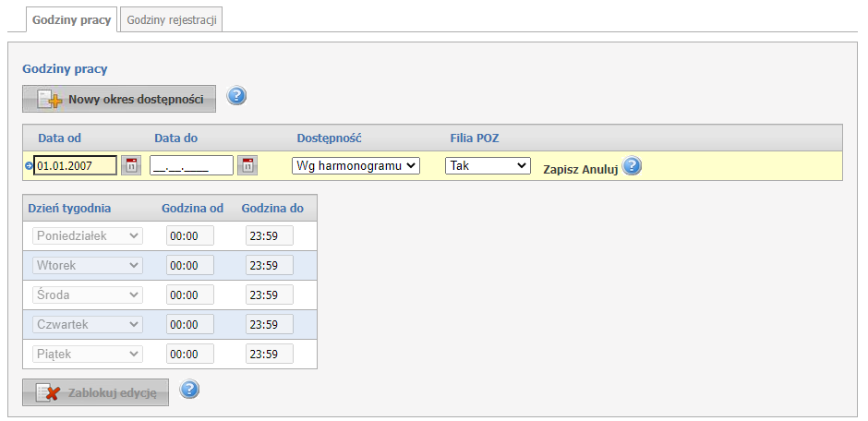Expand the Dostępność dropdown
The height and width of the screenshot is (421, 868).
(x=356, y=165)
